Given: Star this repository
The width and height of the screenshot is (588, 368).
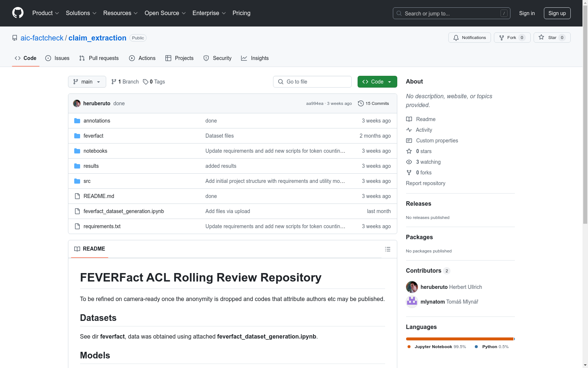Looking at the screenshot, I should click(552, 38).
